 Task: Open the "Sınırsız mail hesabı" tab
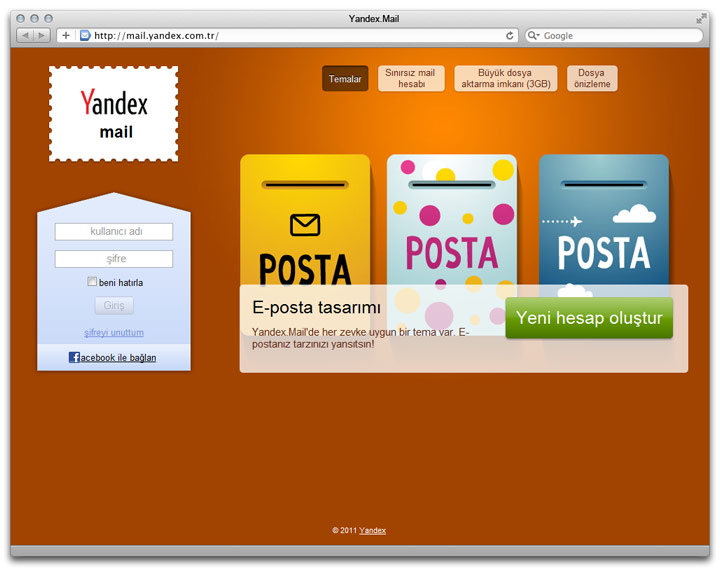click(x=411, y=79)
